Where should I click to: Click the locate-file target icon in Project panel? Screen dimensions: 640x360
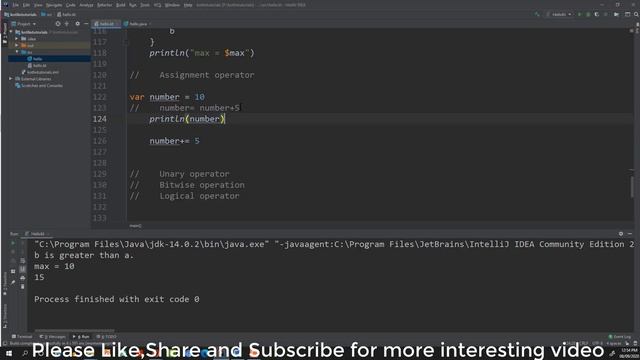coord(58,24)
